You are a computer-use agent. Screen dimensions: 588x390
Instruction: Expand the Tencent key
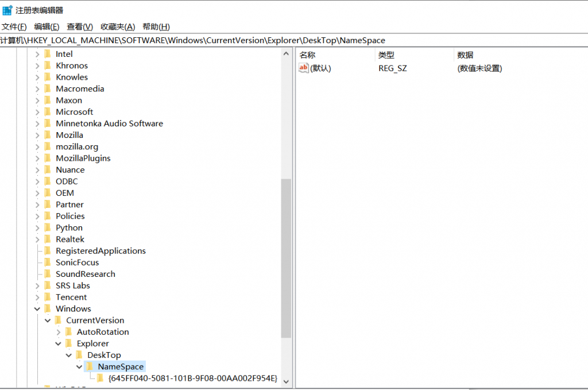[37, 298]
